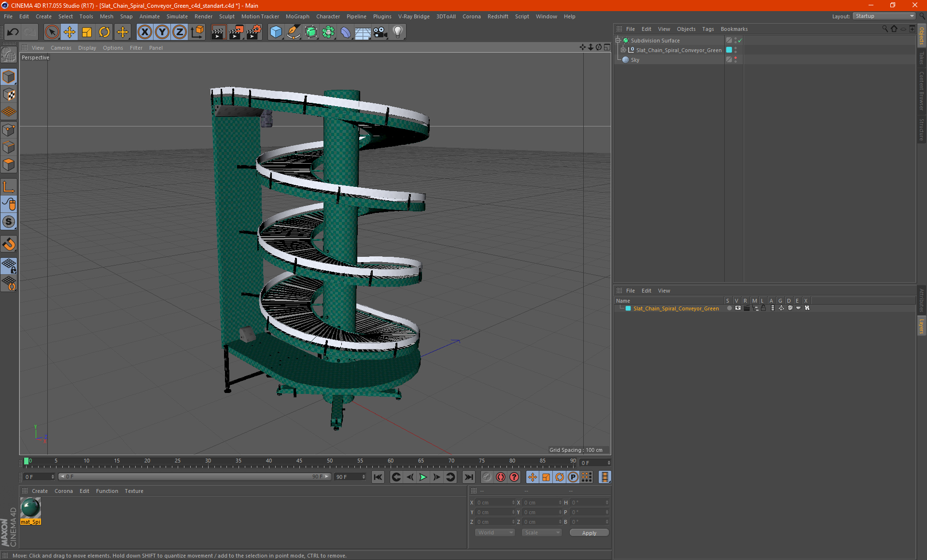
Task: Toggle Autokeying button
Action: [501, 477]
